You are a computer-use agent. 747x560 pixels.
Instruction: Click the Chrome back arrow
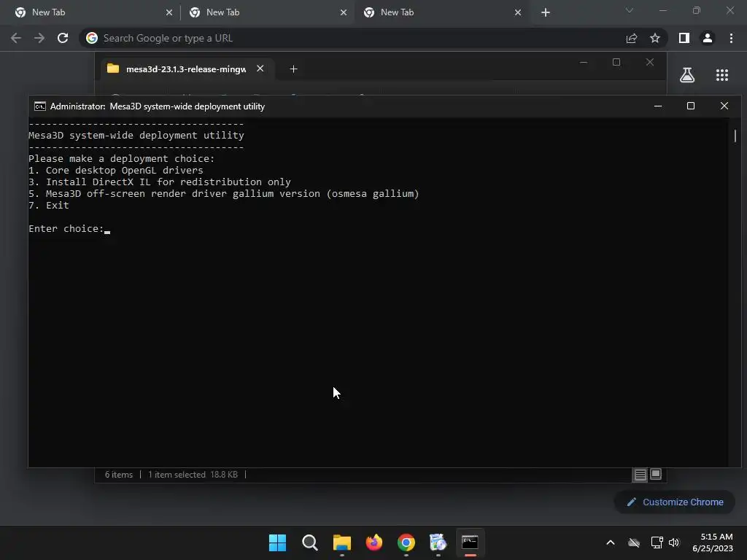[16, 38]
